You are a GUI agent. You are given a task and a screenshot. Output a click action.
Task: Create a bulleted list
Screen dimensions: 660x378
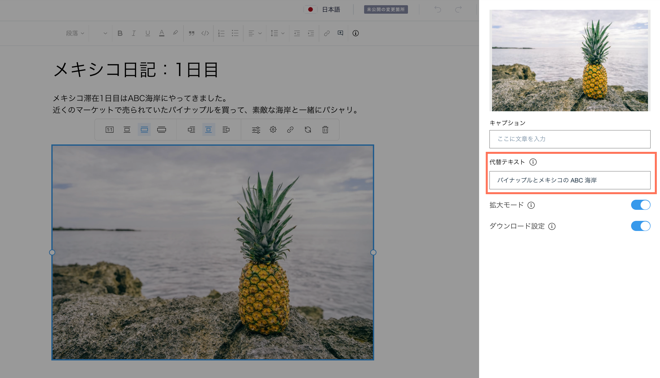(x=235, y=33)
